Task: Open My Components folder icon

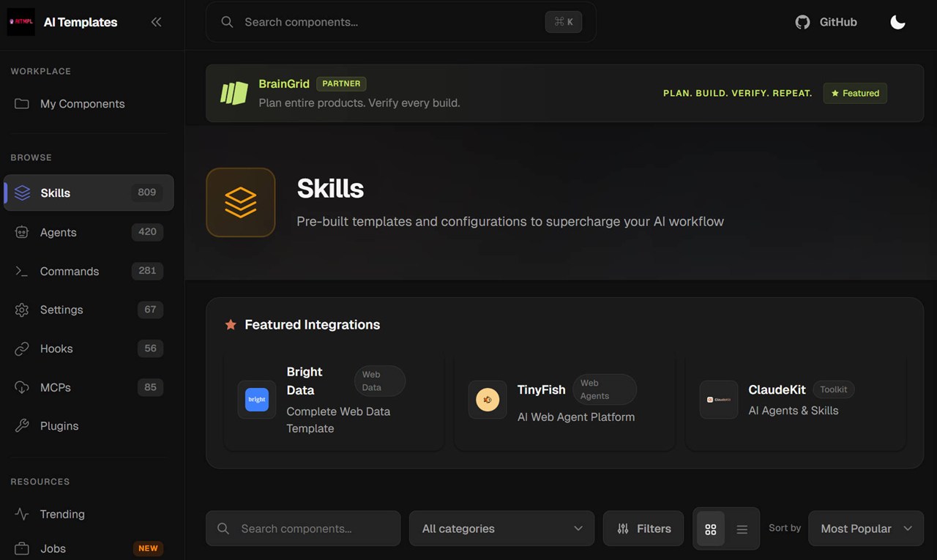Action: 22,104
